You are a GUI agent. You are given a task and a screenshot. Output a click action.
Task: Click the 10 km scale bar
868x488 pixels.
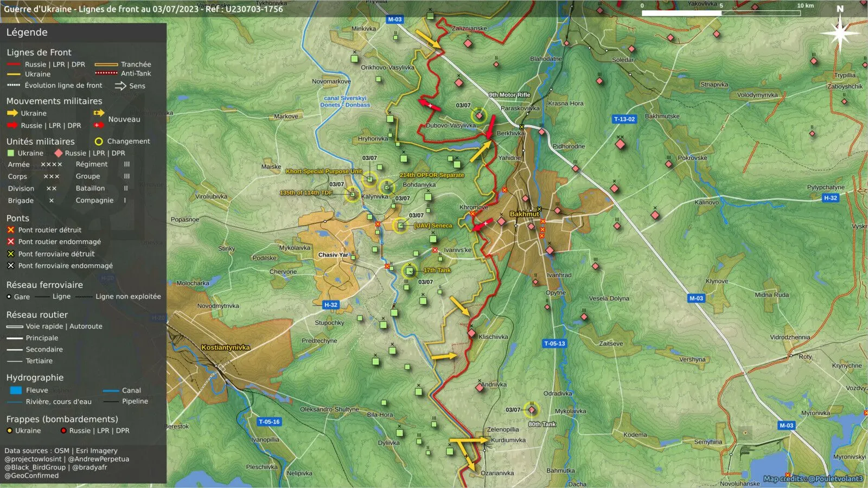721,12
